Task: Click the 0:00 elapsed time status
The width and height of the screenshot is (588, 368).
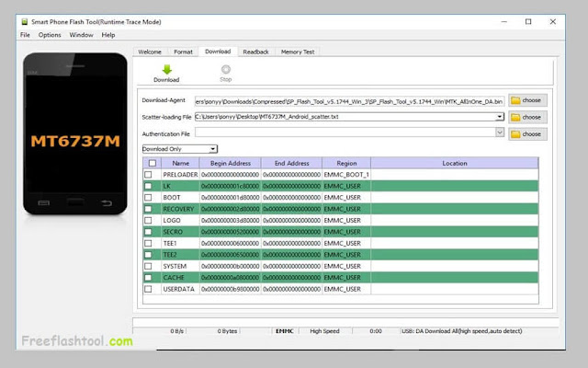Action: 376,331
